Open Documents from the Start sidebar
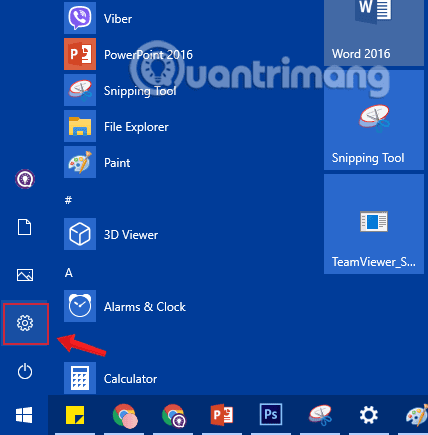 [x=25, y=227]
